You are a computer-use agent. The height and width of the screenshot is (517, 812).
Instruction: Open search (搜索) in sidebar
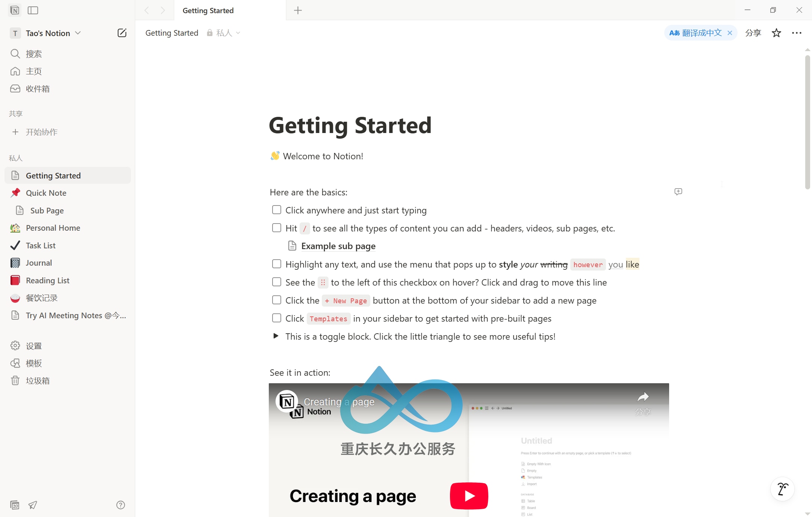[68, 54]
